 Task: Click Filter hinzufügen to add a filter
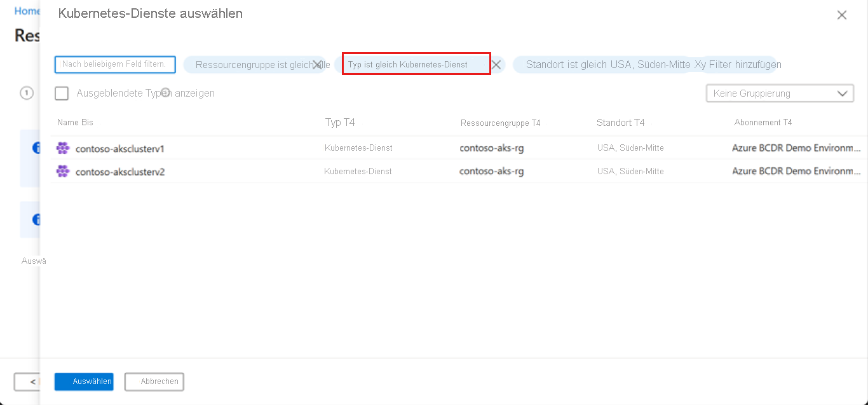tap(747, 64)
